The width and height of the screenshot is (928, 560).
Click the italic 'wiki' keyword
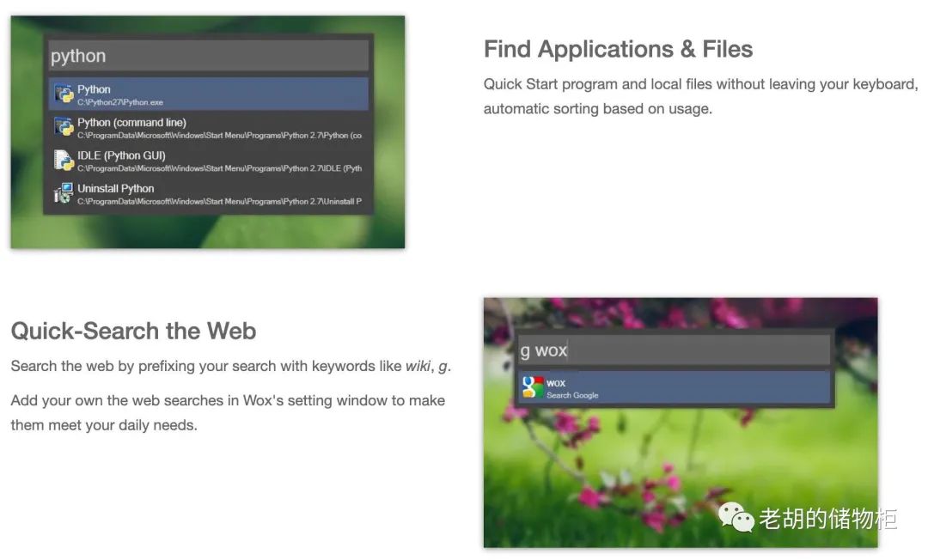tap(418, 366)
